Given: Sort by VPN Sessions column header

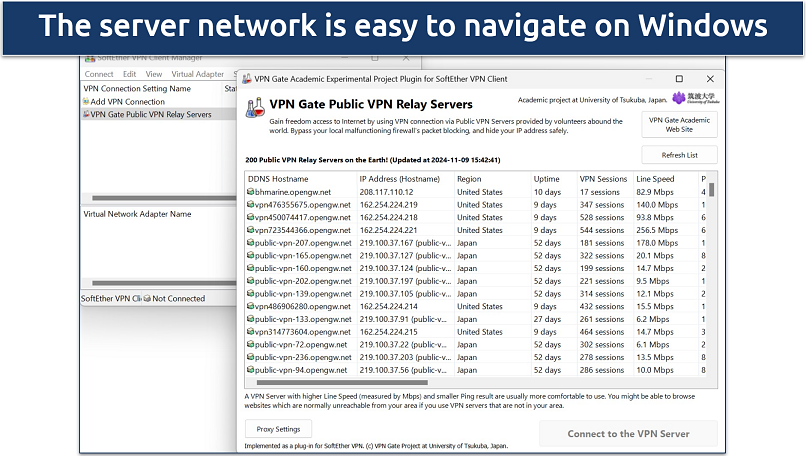Looking at the screenshot, I should tap(604, 179).
